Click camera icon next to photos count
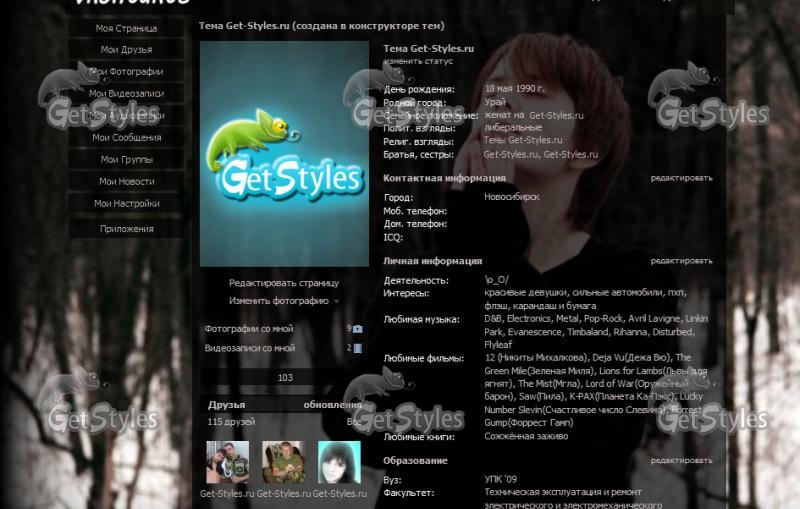 click(358, 329)
